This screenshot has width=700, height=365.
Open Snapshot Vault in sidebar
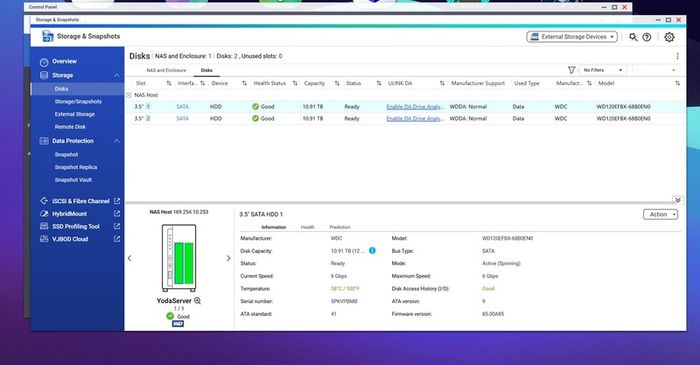(73, 180)
